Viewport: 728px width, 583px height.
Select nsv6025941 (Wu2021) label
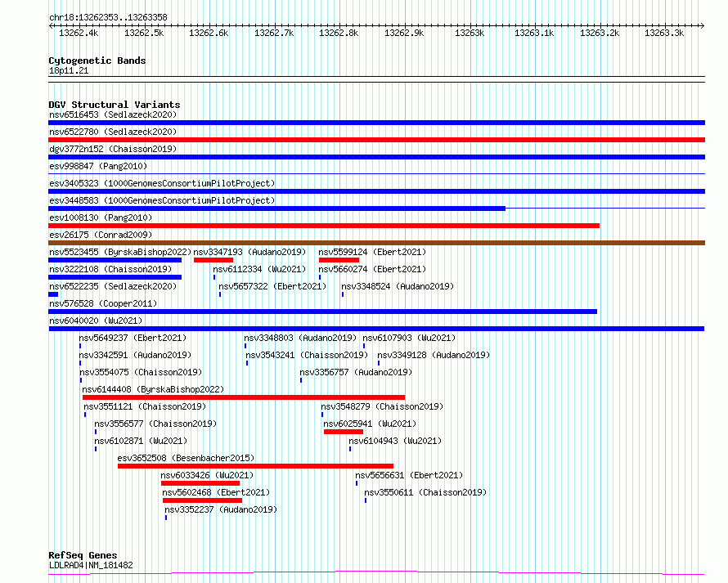tap(370, 424)
